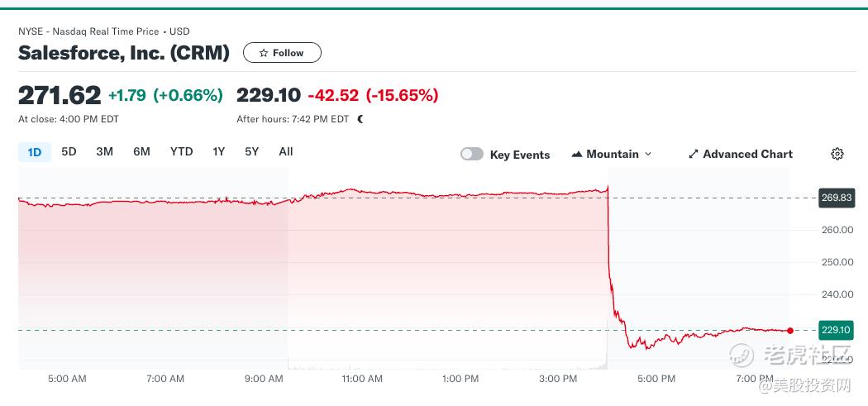Select the 1D time range tab

click(x=35, y=152)
